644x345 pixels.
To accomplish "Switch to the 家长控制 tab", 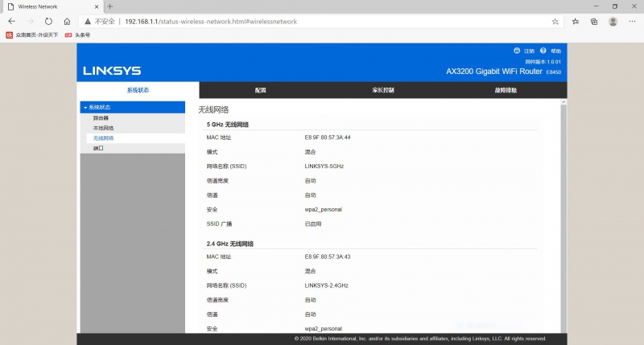I will 383,90.
